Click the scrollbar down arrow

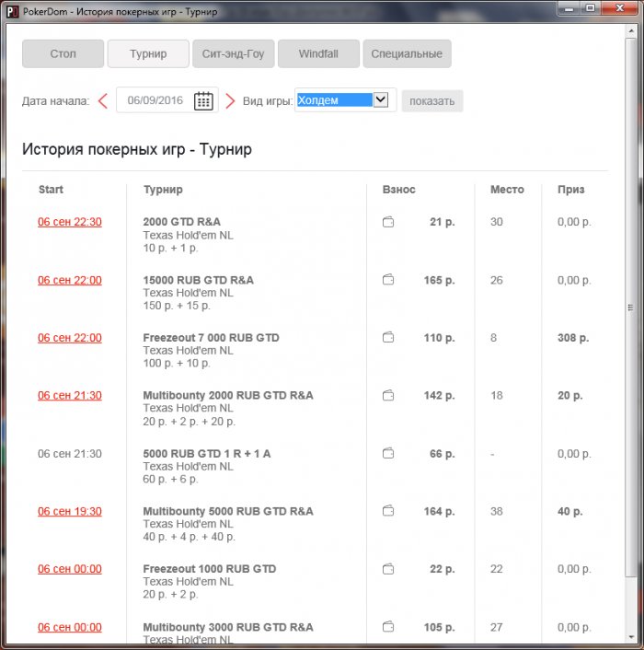(631, 637)
